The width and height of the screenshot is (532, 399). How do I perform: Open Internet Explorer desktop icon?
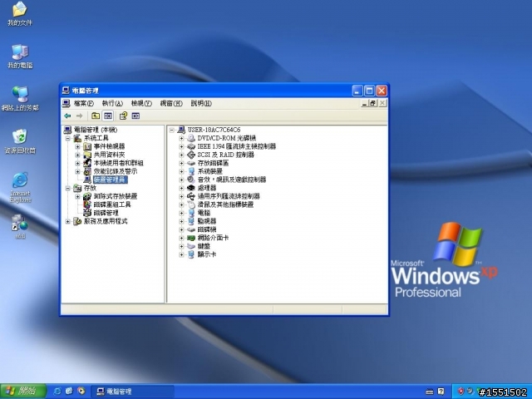20,188
